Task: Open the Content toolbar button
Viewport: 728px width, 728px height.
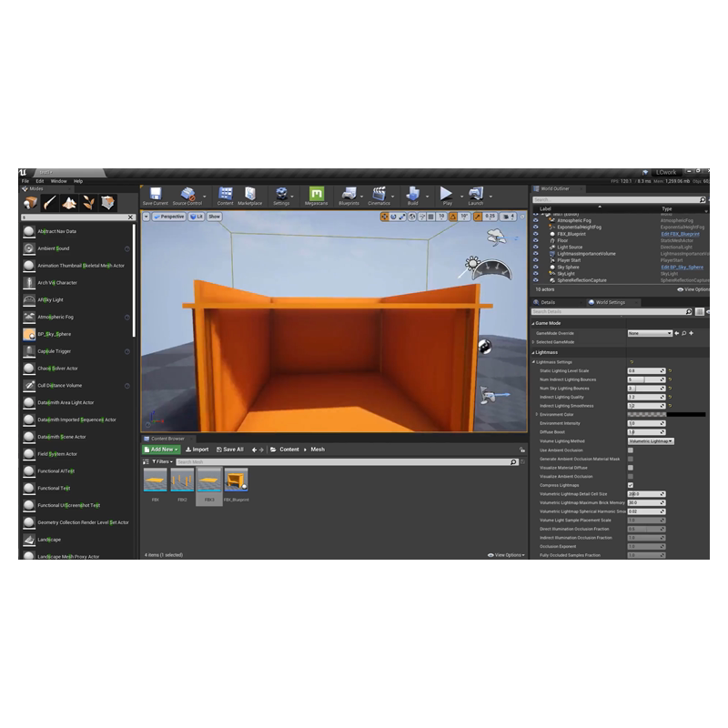Action: (x=225, y=196)
